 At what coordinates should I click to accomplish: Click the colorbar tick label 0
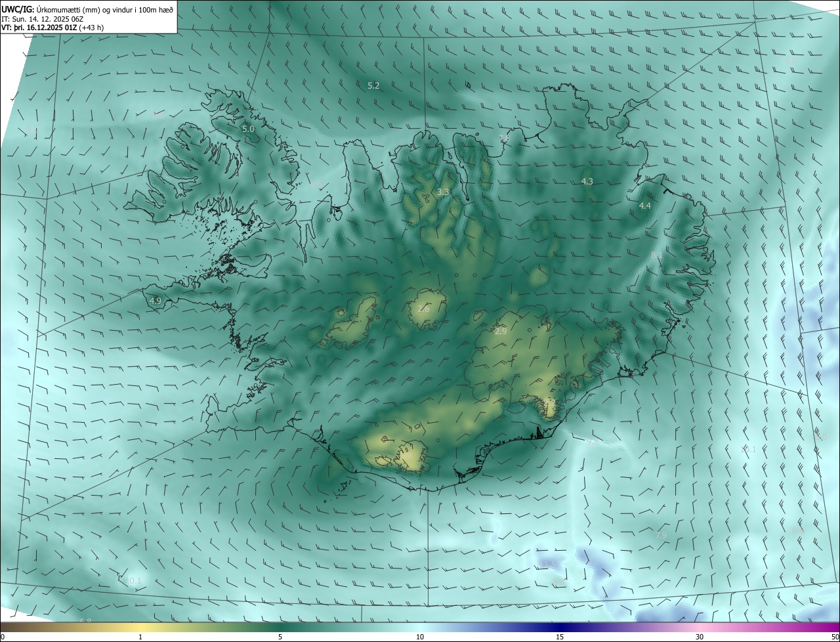click(x=3, y=637)
